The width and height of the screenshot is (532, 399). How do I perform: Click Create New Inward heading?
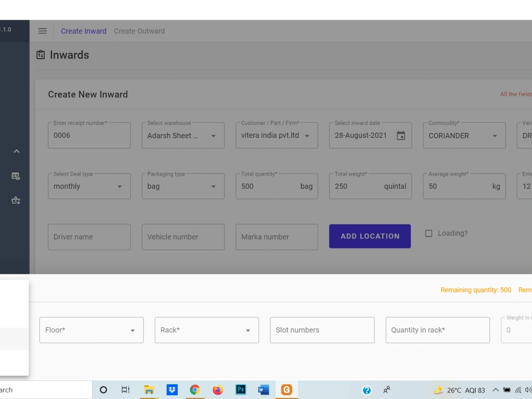[x=88, y=94]
